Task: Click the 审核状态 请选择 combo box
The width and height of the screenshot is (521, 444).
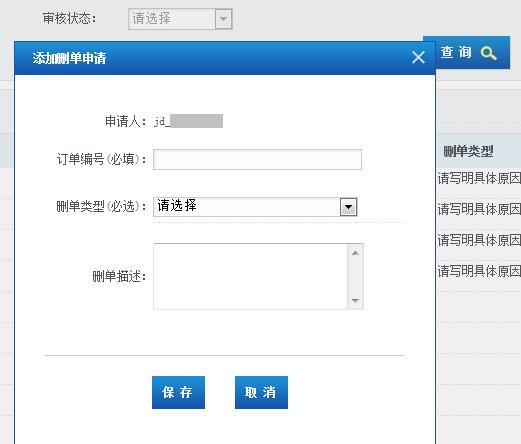Action: (180, 19)
